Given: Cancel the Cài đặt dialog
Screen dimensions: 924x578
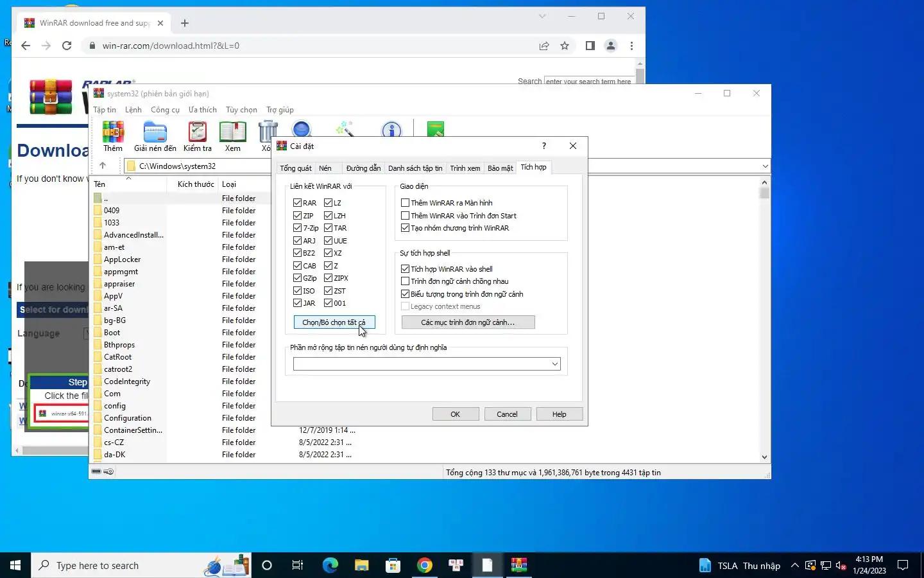Looking at the screenshot, I should tap(507, 414).
